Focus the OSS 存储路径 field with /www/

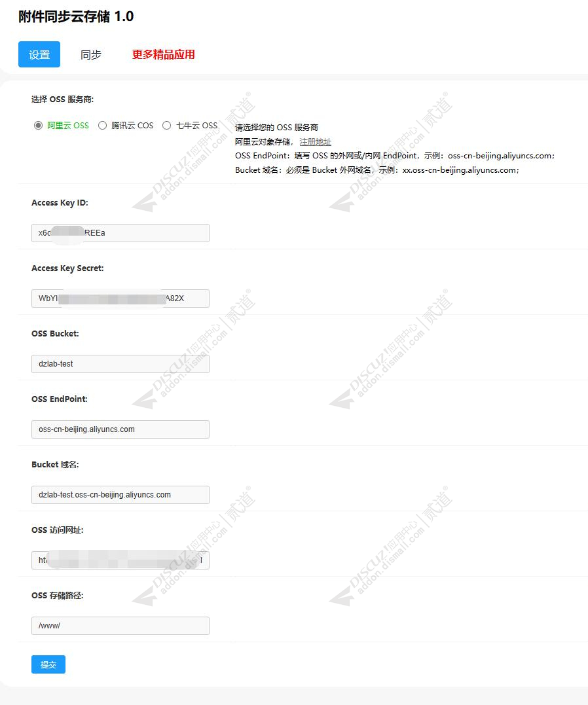[x=120, y=626]
